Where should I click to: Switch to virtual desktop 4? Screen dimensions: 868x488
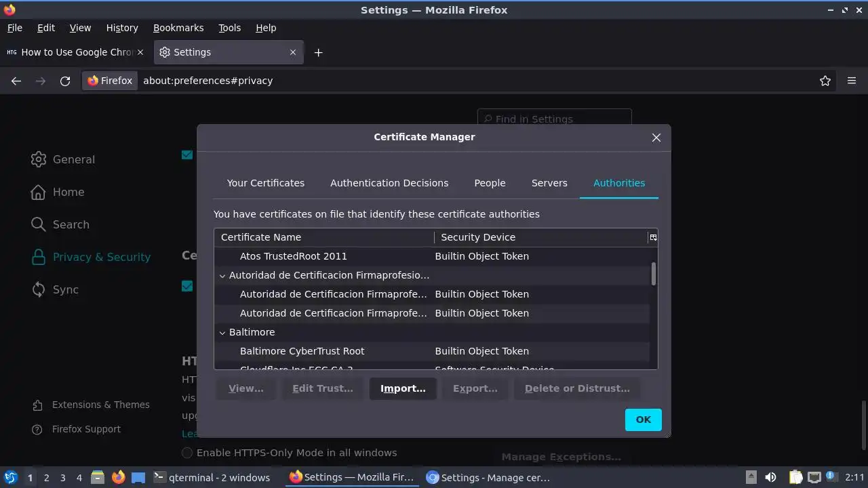79,477
